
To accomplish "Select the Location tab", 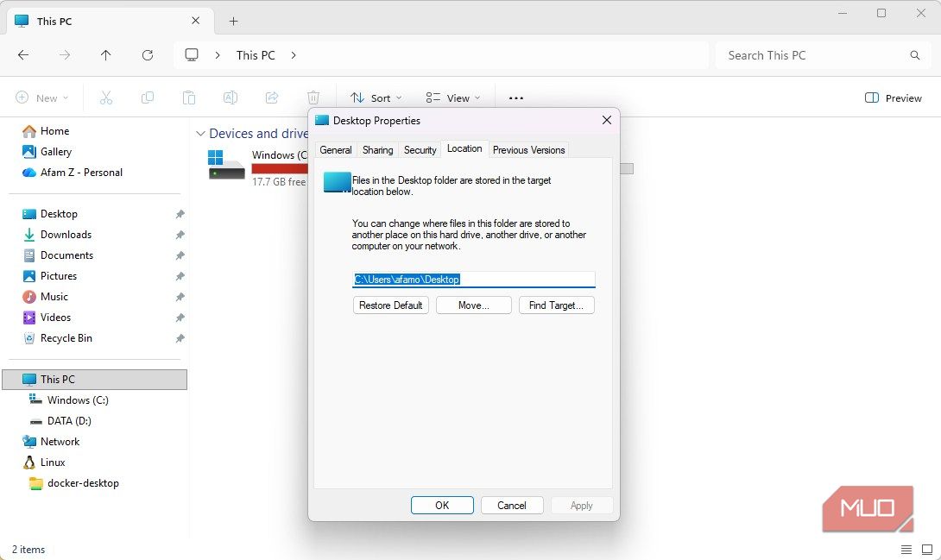I will 464,148.
